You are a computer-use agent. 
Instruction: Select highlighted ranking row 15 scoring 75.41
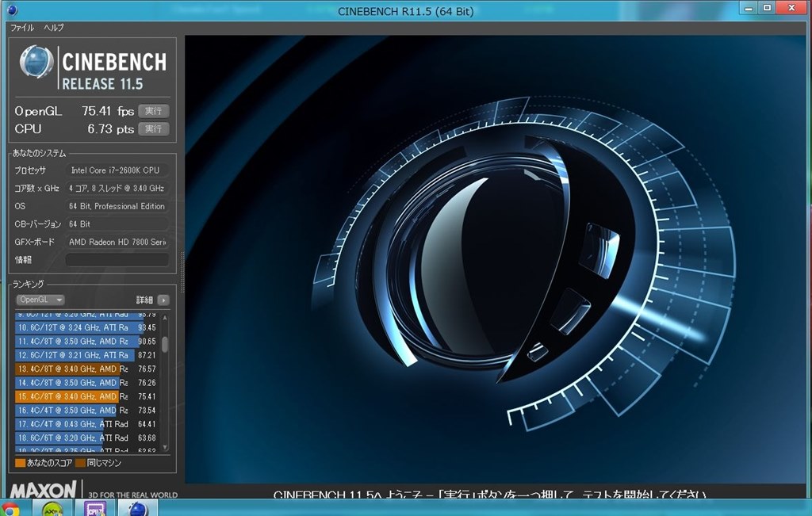coord(86,396)
